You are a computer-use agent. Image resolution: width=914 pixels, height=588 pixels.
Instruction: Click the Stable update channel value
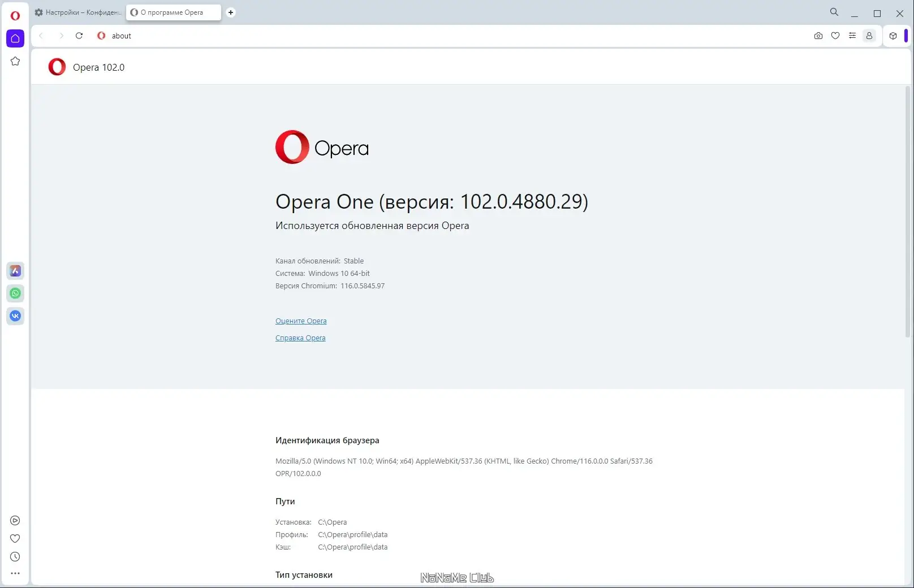pyautogui.click(x=354, y=261)
